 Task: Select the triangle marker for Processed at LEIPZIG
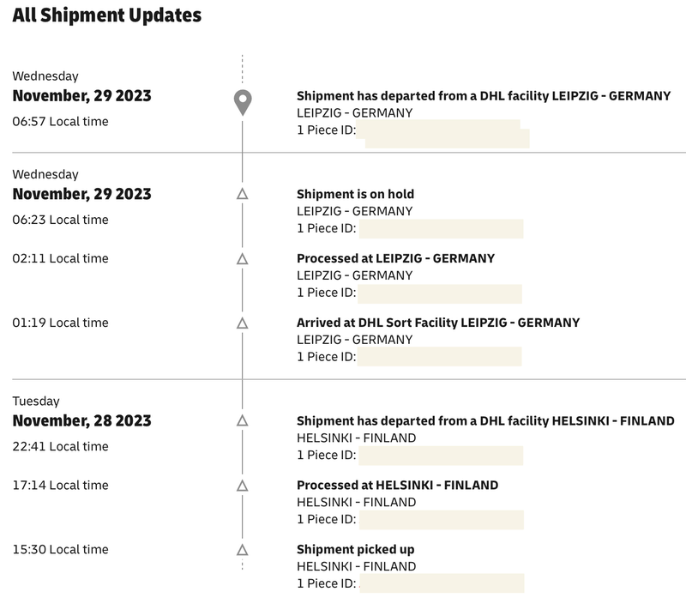pyautogui.click(x=243, y=259)
